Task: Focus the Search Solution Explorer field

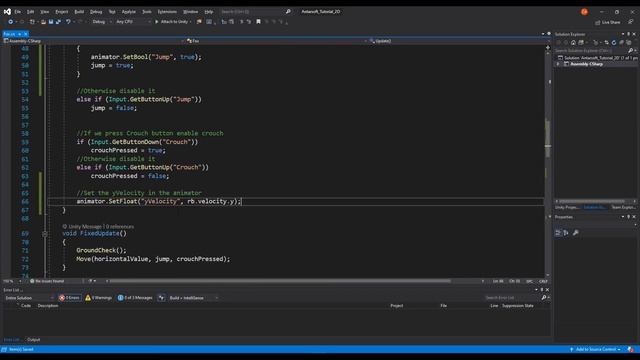Action: pyautogui.click(x=590, y=51)
